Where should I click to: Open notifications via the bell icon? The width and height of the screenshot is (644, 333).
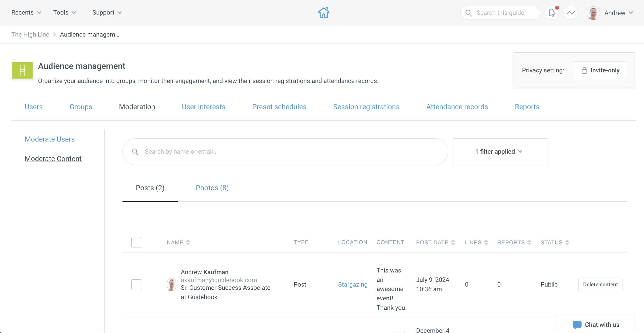(x=552, y=13)
